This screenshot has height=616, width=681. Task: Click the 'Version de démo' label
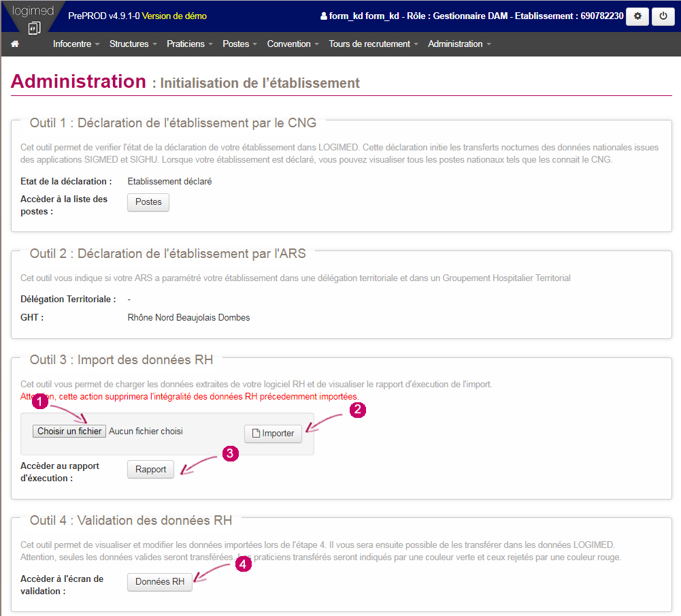174,16
